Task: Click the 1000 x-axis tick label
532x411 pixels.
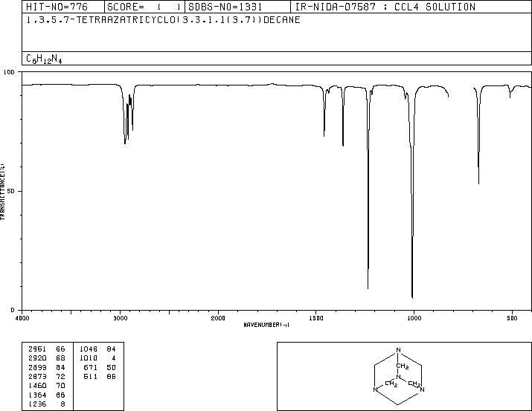Action: coord(414,318)
